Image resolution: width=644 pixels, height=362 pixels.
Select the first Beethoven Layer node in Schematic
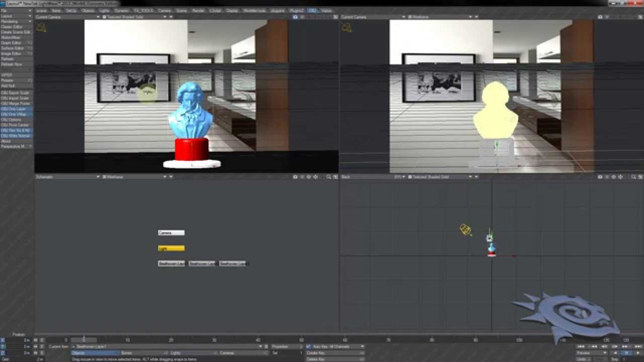(x=172, y=263)
